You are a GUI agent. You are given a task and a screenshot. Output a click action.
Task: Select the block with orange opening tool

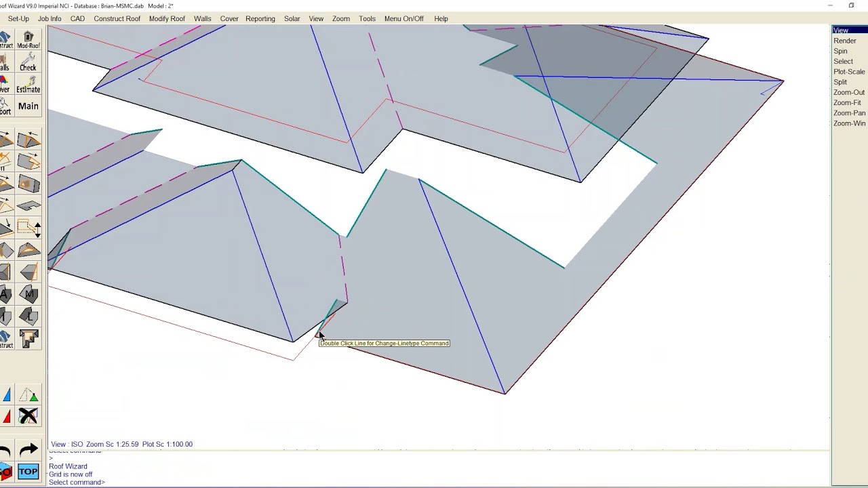(28, 184)
